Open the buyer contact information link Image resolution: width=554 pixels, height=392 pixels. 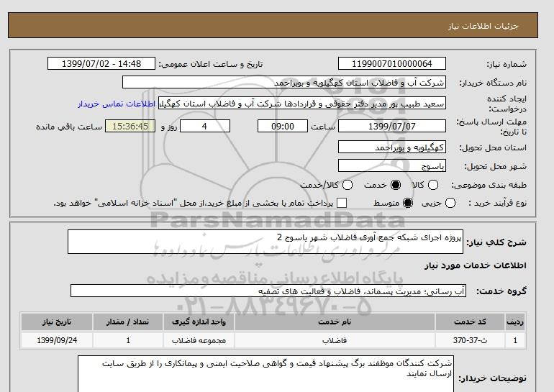[x=117, y=104]
